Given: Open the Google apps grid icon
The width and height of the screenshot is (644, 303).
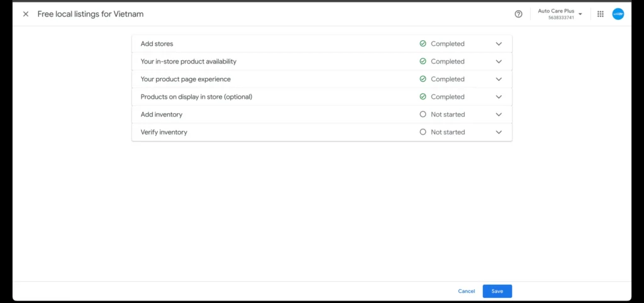Looking at the screenshot, I should 601,14.
